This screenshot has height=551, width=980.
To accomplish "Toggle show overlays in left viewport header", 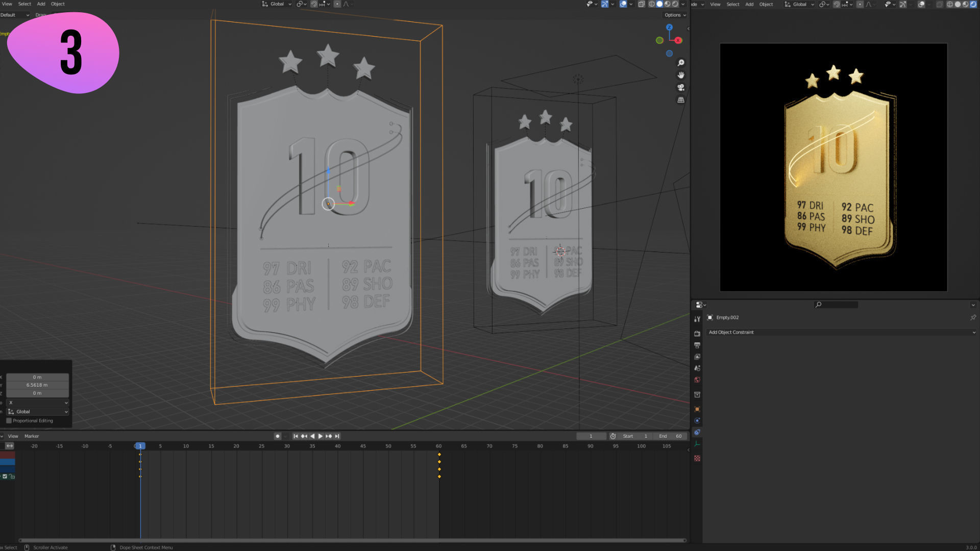I will tap(623, 4).
